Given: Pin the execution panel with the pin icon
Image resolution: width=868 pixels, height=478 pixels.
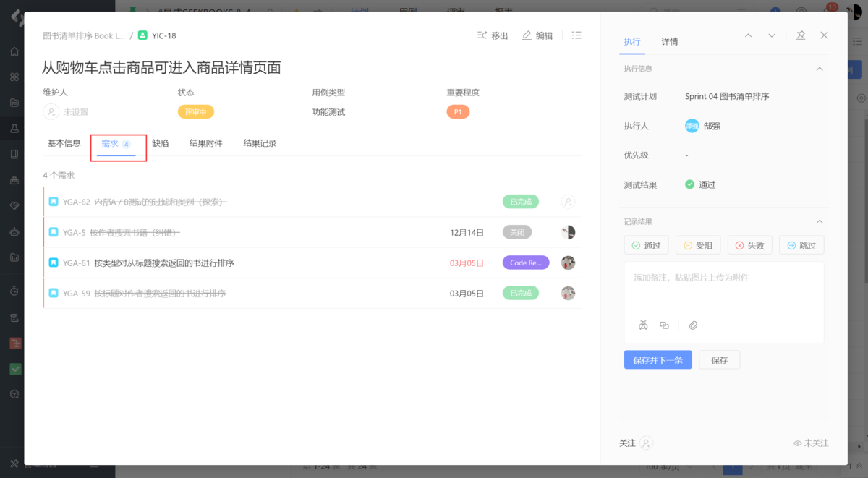Looking at the screenshot, I should [802, 35].
